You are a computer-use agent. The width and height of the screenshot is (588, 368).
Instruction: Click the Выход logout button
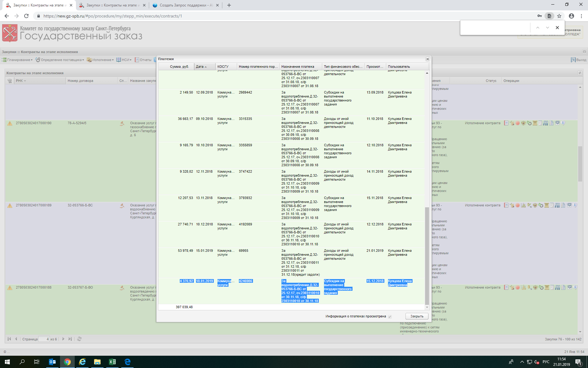pos(579,60)
